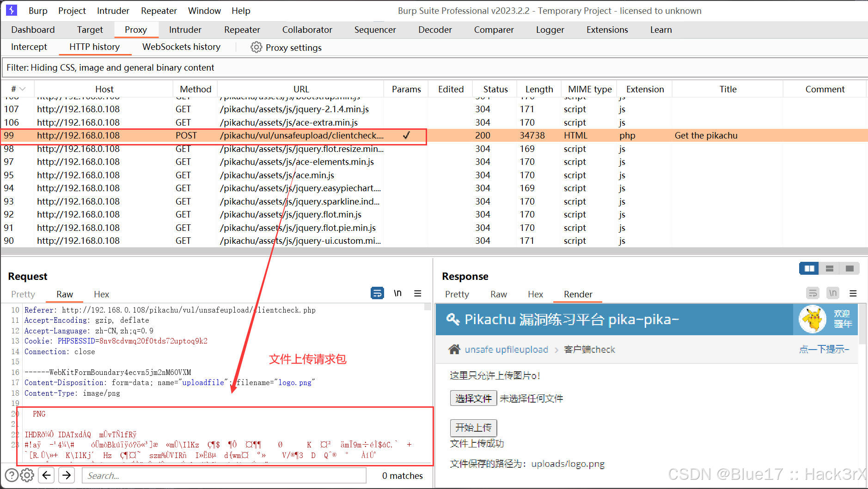Click the 点一下提示 hint link

(x=824, y=349)
